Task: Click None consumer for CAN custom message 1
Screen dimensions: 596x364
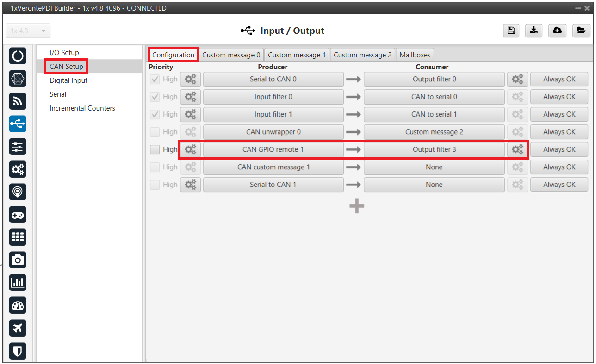Action: [434, 167]
